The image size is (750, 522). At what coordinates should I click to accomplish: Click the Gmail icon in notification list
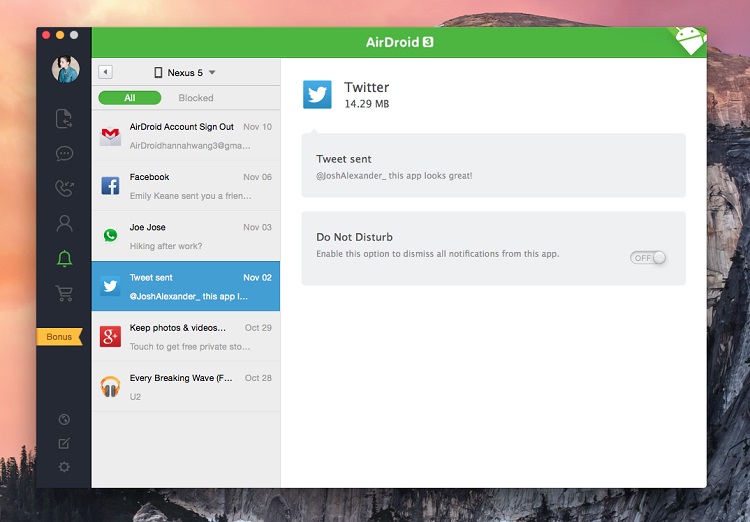[110, 136]
